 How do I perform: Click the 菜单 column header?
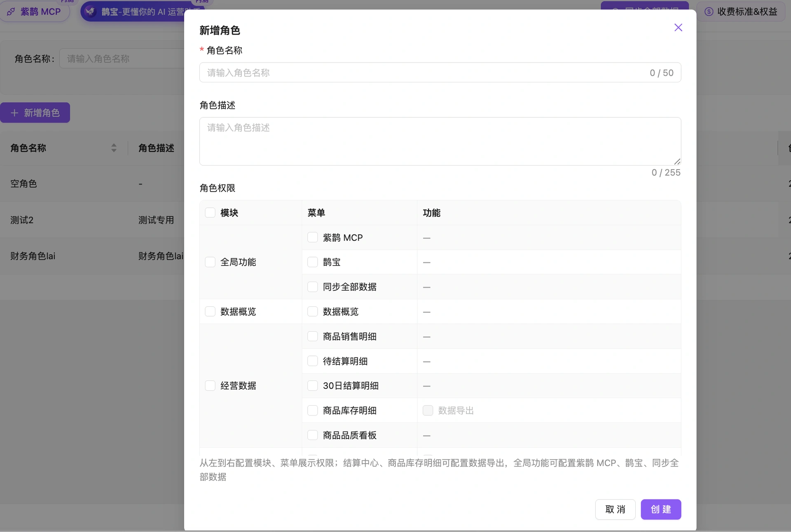coord(316,212)
